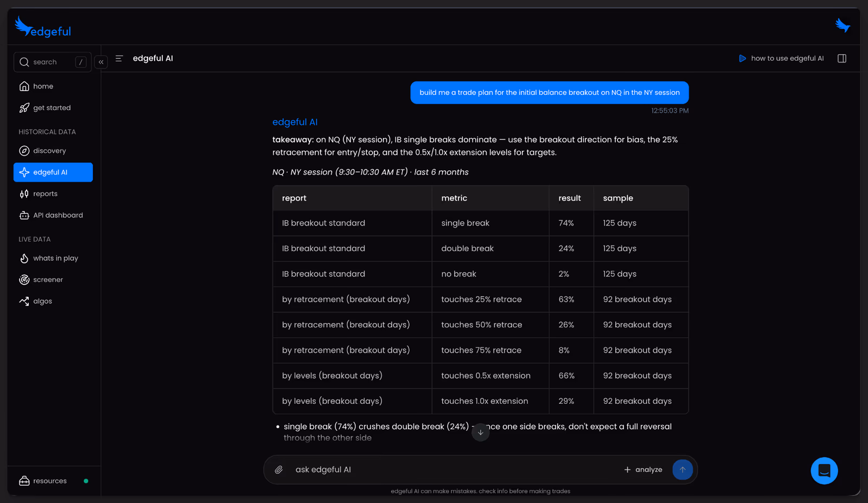The width and height of the screenshot is (868, 503).
Task: Open get started rocket item
Action: [53, 108]
